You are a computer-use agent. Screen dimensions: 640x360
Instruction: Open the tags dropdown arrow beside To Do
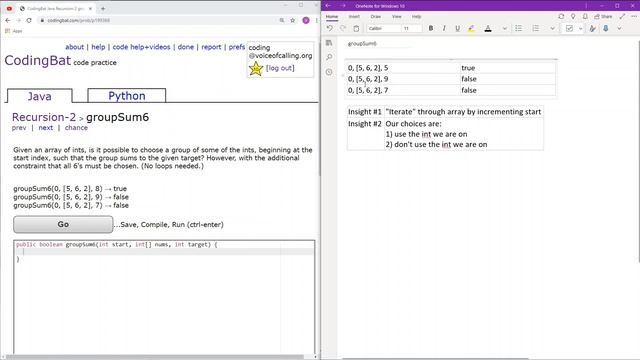(x=580, y=29)
